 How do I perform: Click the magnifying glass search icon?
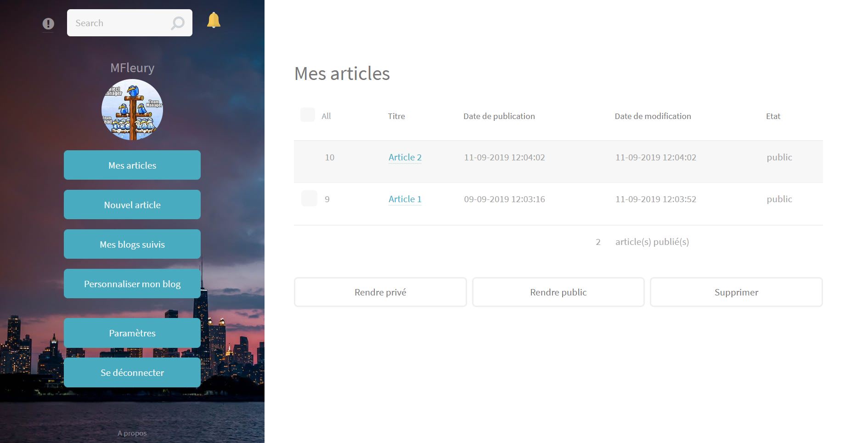178,23
